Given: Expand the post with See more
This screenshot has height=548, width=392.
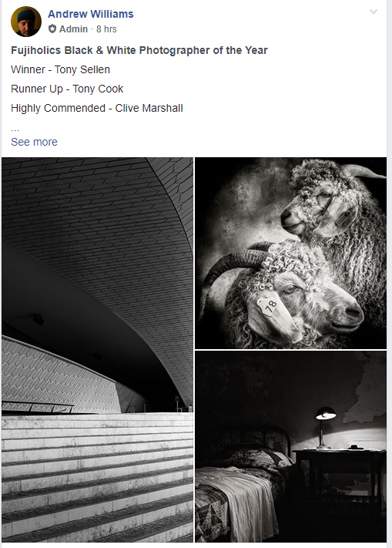Looking at the screenshot, I should point(34,142).
